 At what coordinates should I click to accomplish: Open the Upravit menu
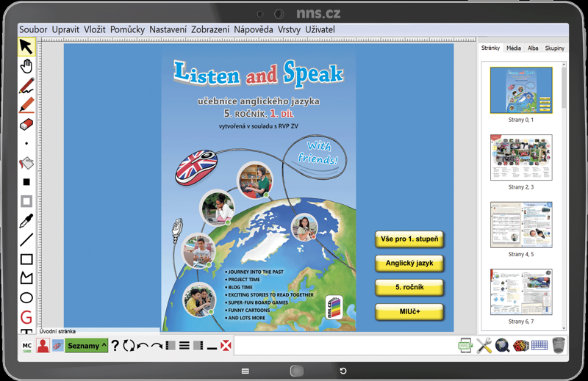click(x=65, y=29)
